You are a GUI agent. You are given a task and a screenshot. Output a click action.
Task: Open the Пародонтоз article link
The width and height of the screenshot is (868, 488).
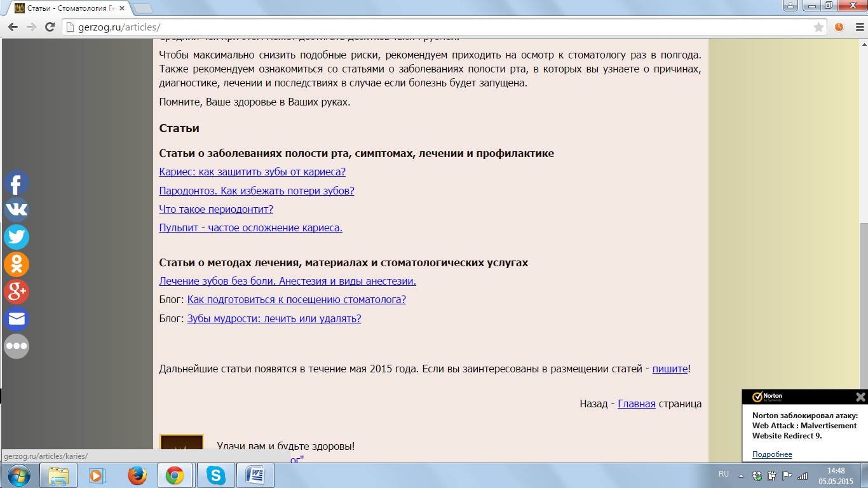pos(257,191)
